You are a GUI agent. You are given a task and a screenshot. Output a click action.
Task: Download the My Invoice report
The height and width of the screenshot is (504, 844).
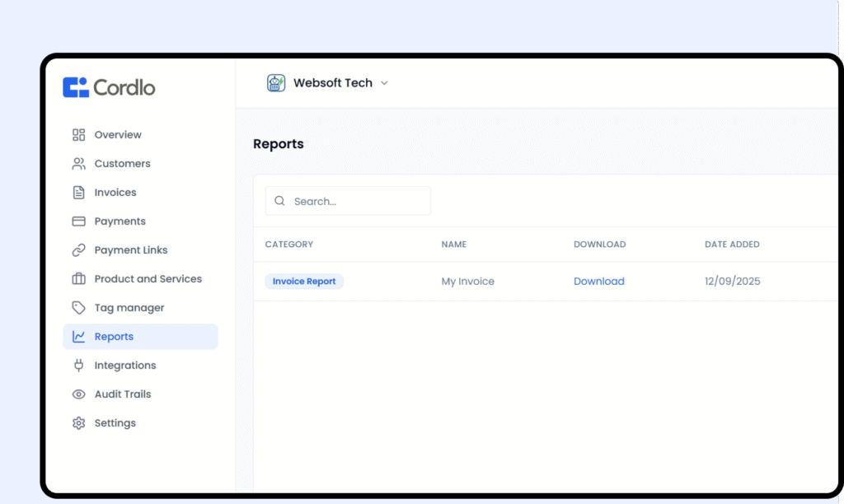598,282
